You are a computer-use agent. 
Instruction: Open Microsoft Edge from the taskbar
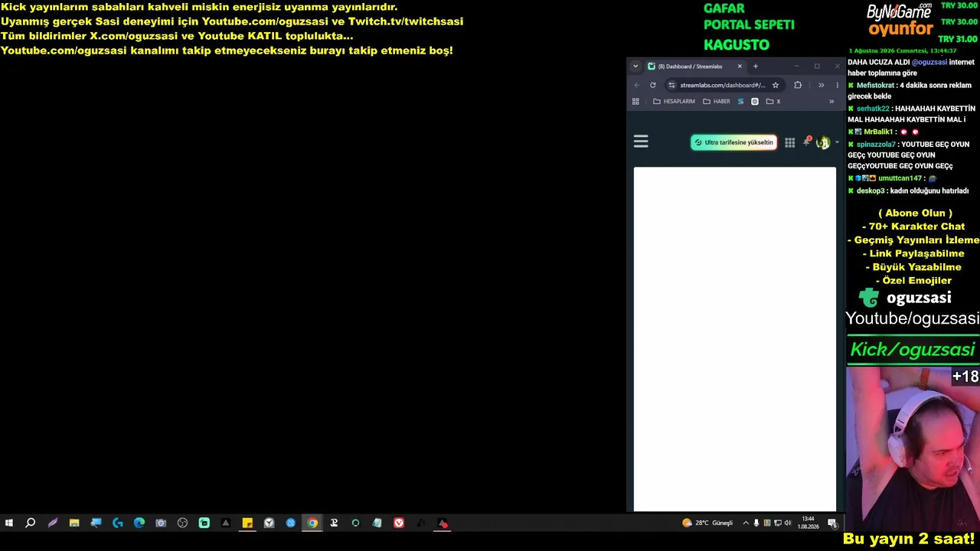click(139, 523)
